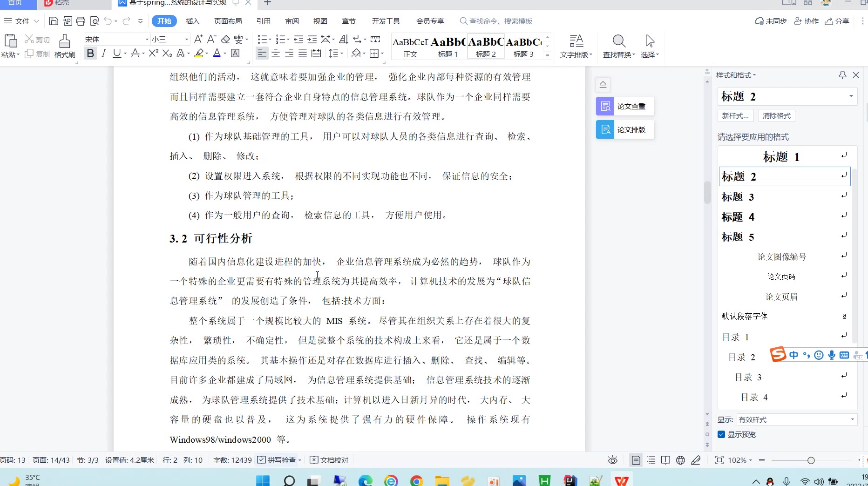Click the superscript X² icon
This screenshot has width=868, height=486.
click(153, 54)
